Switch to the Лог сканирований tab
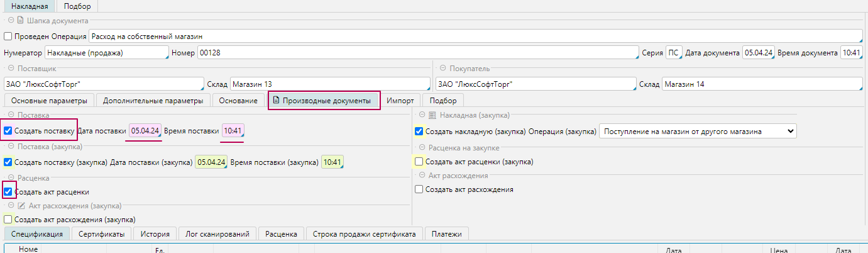The image size is (868, 253). 217,234
